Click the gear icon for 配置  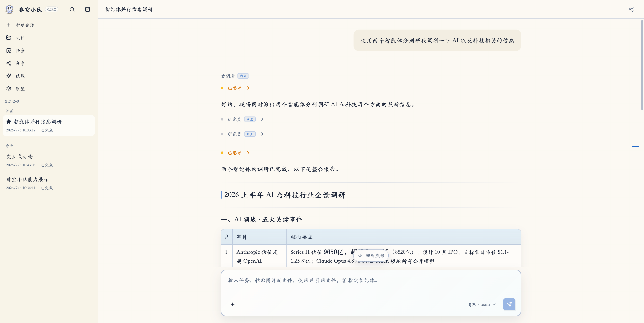coord(9,89)
